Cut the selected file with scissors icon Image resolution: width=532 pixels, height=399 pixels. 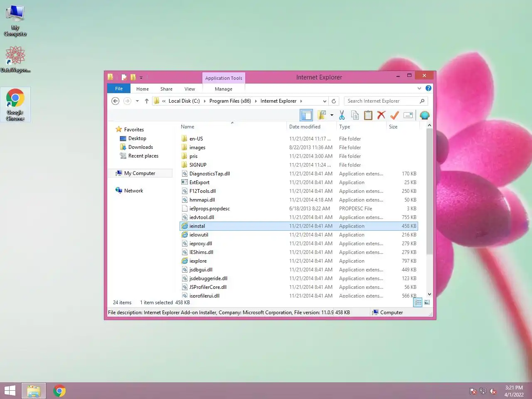342,115
